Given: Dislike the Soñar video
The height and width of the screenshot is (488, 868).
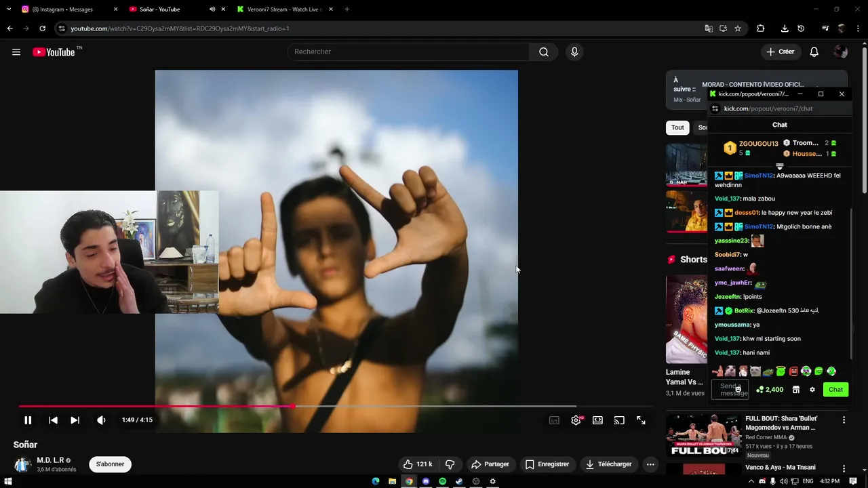Looking at the screenshot, I should pos(450,464).
